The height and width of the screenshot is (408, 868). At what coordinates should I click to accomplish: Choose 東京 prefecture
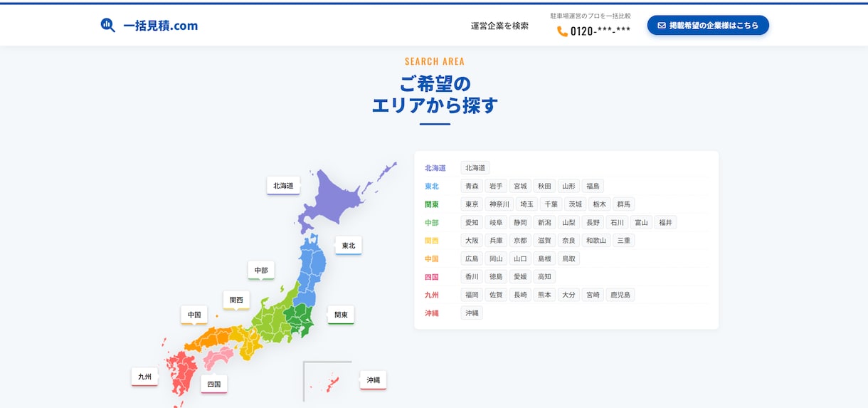point(472,204)
